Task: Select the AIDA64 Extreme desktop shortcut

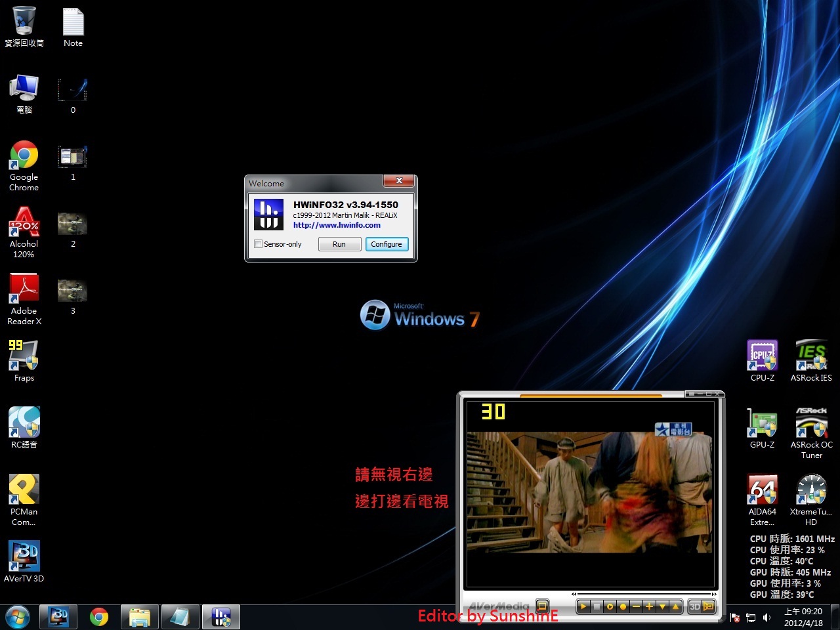Action: 763,500
